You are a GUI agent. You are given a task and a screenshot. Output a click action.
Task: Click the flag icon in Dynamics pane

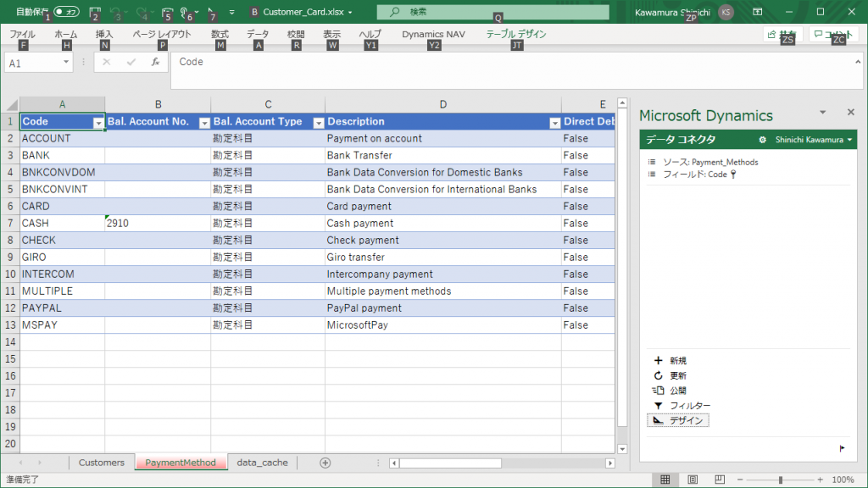[x=842, y=447]
